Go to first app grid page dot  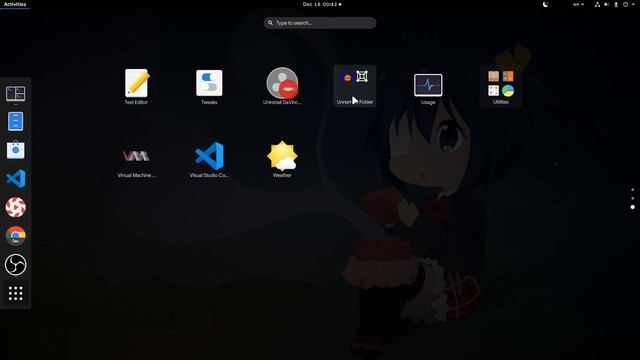[x=633, y=190]
